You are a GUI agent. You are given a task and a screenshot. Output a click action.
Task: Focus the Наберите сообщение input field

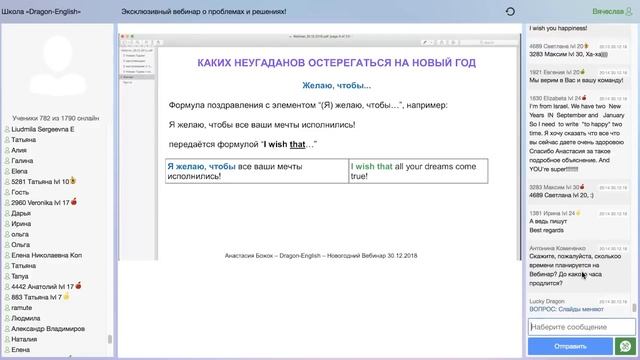point(582,327)
